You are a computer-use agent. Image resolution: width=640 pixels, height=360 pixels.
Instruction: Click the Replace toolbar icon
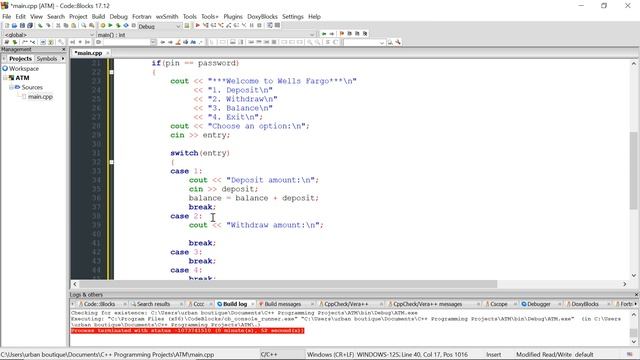(x=92, y=26)
